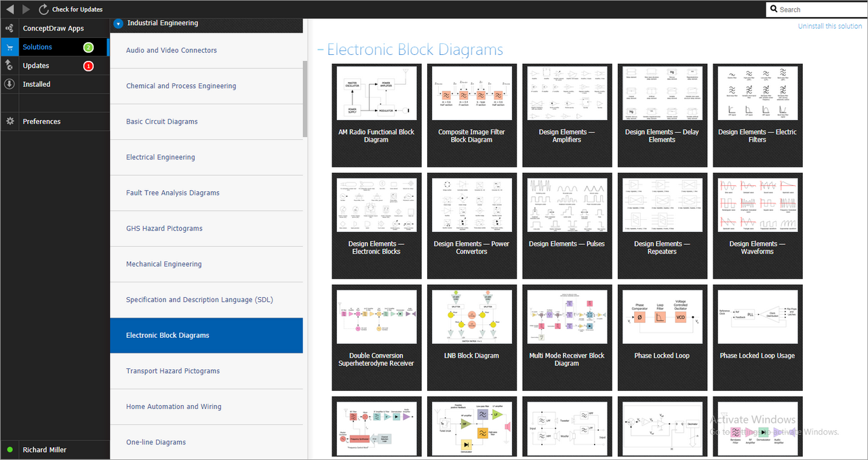Open the Preferences menu item
The width and height of the screenshot is (868, 460).
tap(41, 121)
